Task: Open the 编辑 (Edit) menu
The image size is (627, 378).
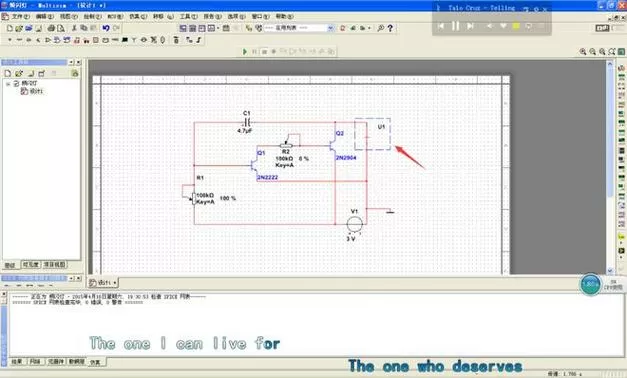Action: coord(44,16)
